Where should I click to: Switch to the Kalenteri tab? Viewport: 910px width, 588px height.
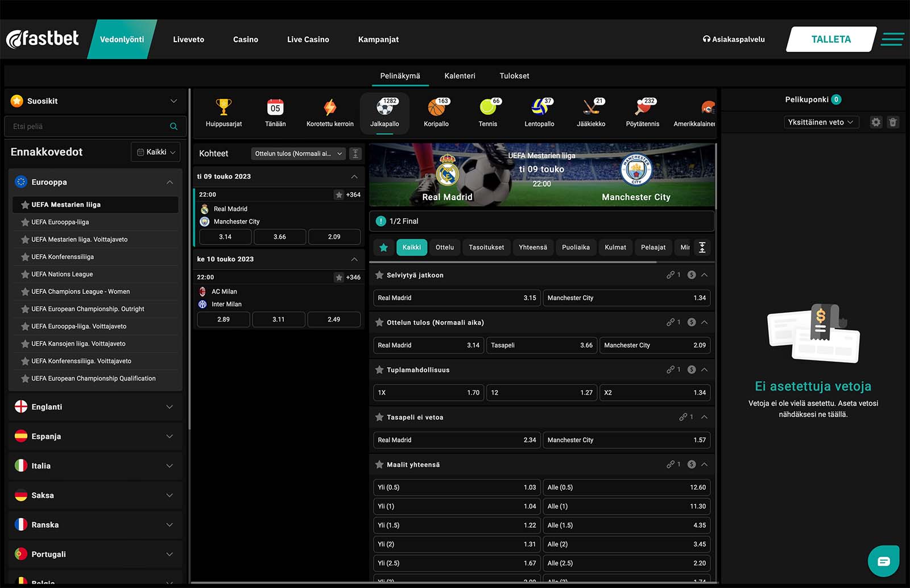coord(460,76)
